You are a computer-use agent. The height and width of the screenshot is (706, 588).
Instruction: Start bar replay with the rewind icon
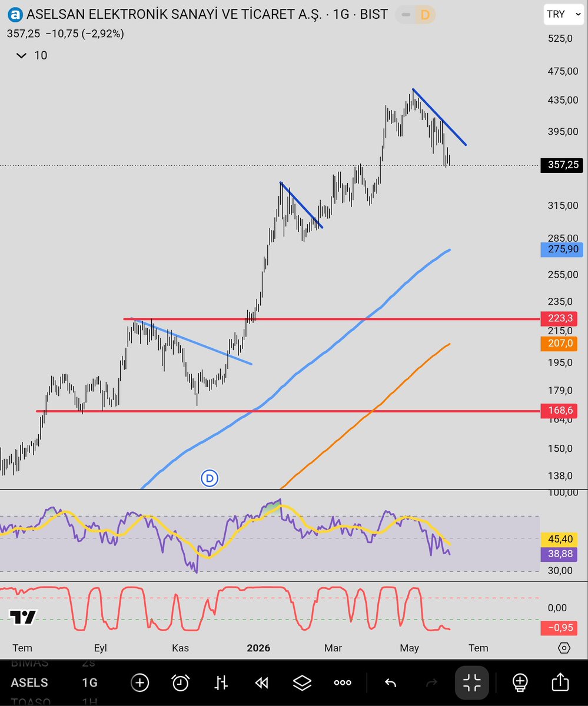click(261, 682)
